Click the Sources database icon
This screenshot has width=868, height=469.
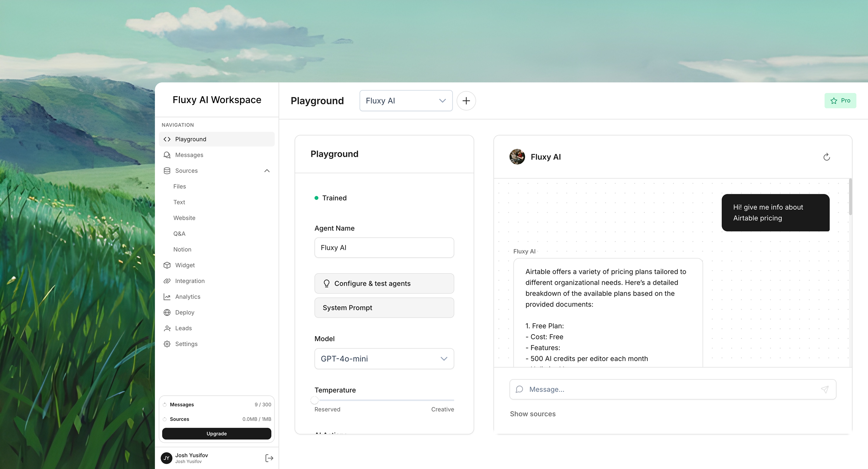[167, 171]
